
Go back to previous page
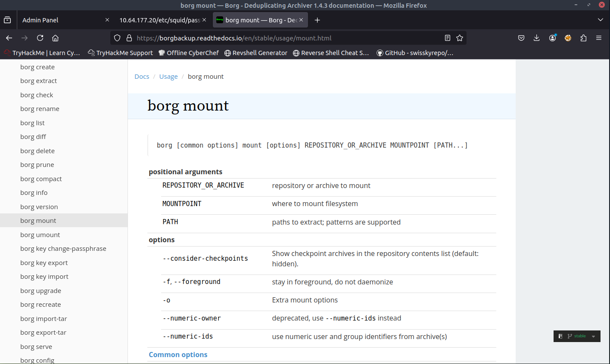[9, 38]
